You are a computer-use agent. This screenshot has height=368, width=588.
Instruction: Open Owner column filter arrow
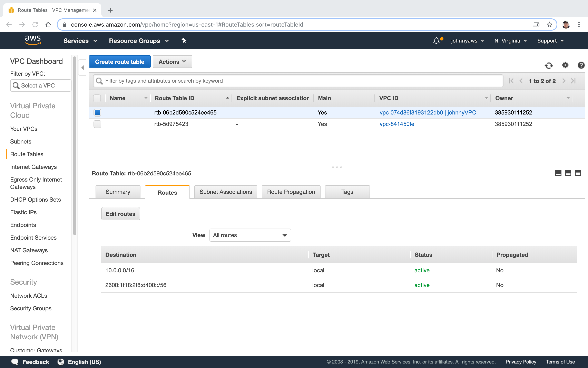[568, 98]
